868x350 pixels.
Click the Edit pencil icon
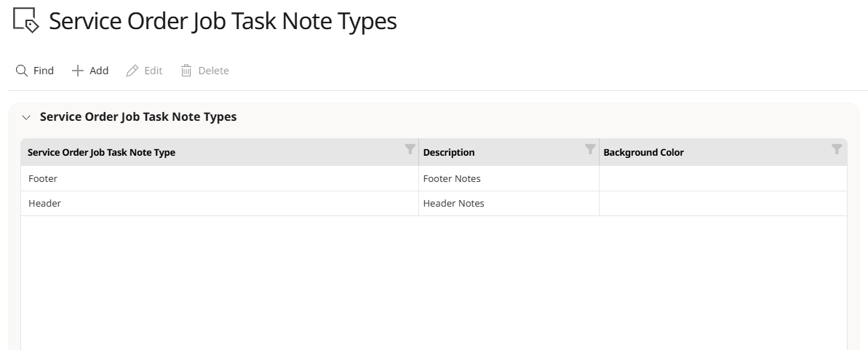tap(132, 71)
